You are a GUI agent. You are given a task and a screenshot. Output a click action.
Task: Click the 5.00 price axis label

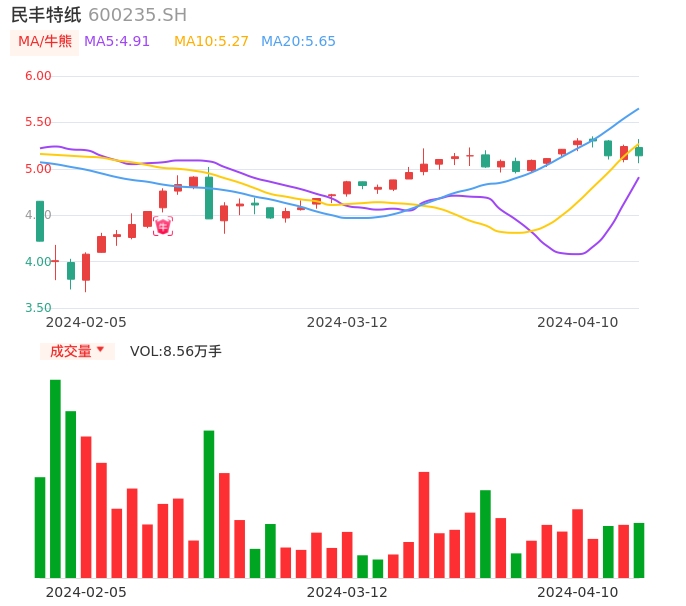tap(38, 169)
